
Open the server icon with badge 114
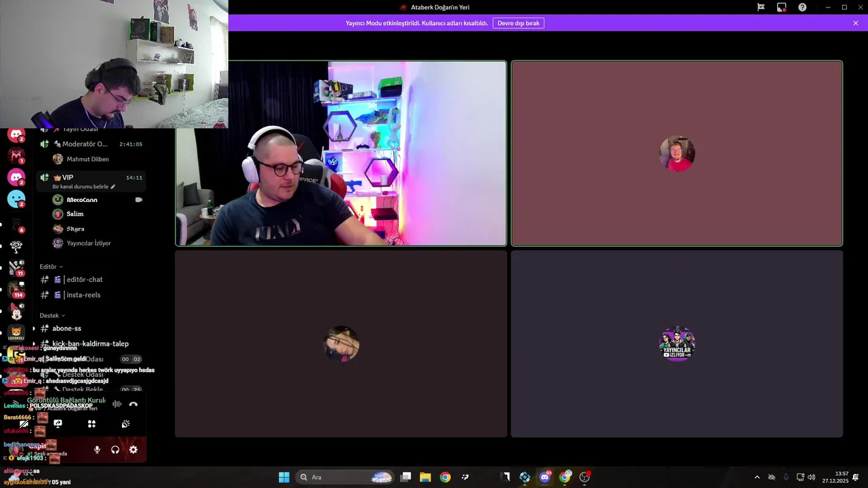click(16, 289)
